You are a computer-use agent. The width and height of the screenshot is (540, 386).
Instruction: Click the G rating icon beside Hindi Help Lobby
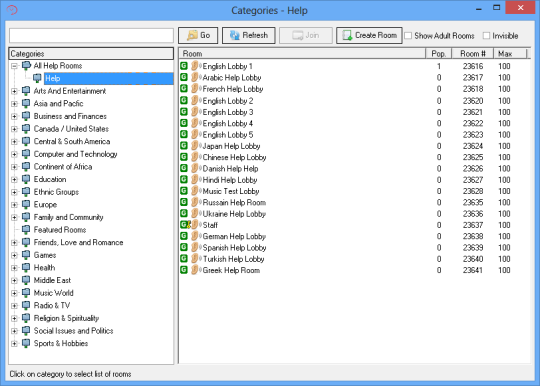coord(184,179)
